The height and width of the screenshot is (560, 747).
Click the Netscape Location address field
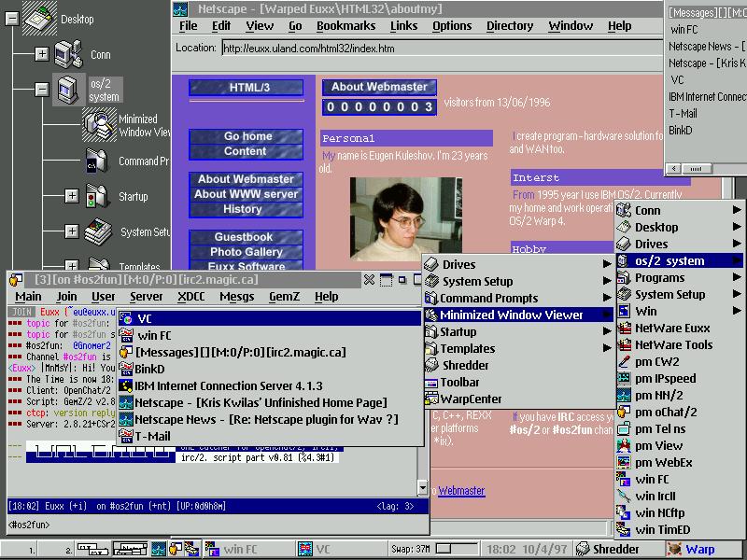[x=442, y=49]
